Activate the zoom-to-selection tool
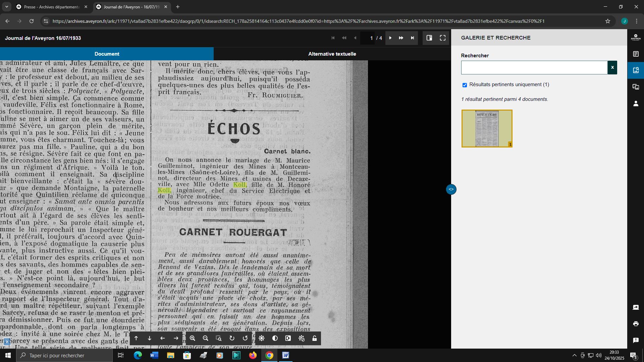Viewport: 644px width, 362px height. click(x=219, y=338)
